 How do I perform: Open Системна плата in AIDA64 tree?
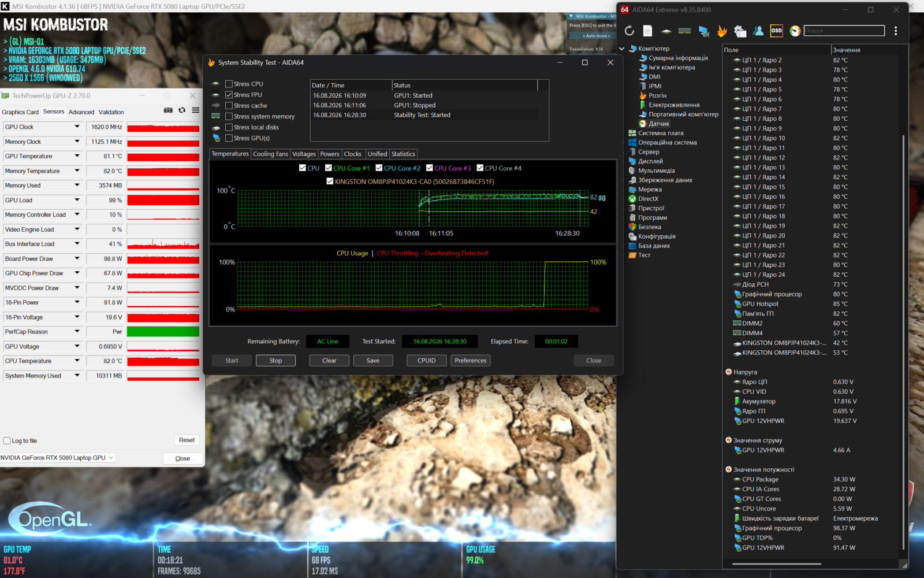(x=661, y=133)
